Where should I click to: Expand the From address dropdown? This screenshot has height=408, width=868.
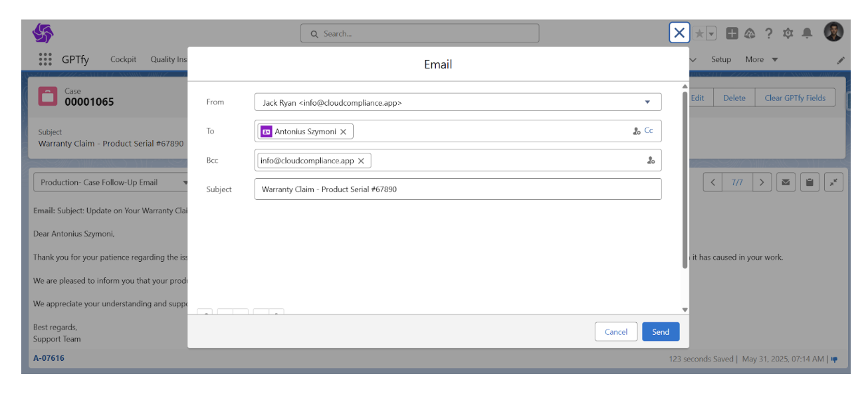647,102
